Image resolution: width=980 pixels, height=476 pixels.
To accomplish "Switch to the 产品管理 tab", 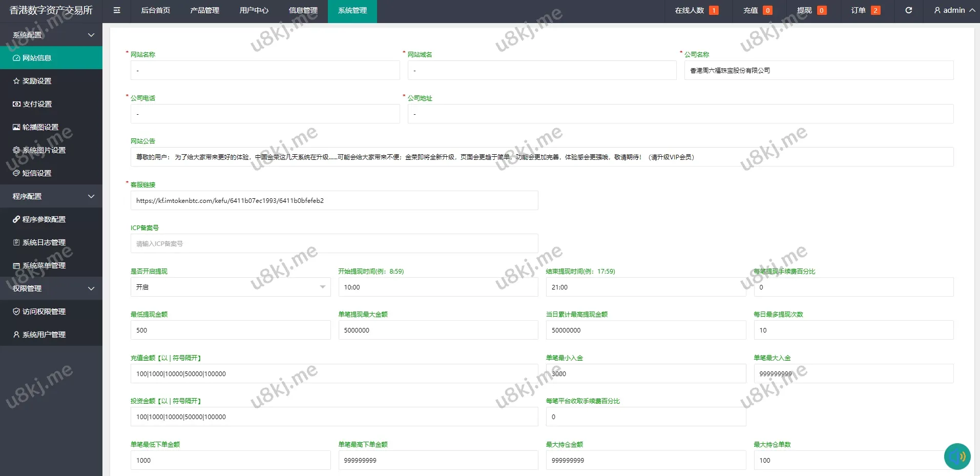I will point(204,10).
